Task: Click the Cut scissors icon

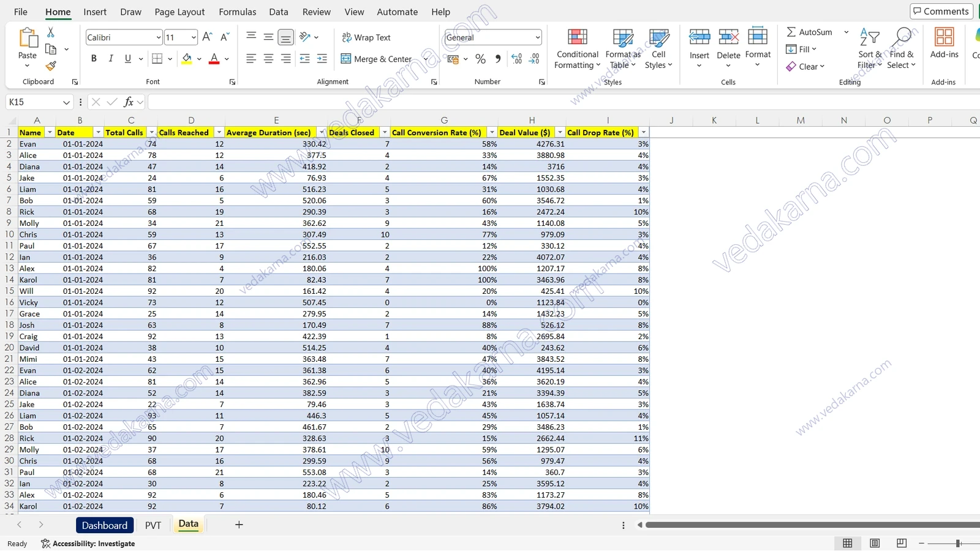Action: (51, 32)
